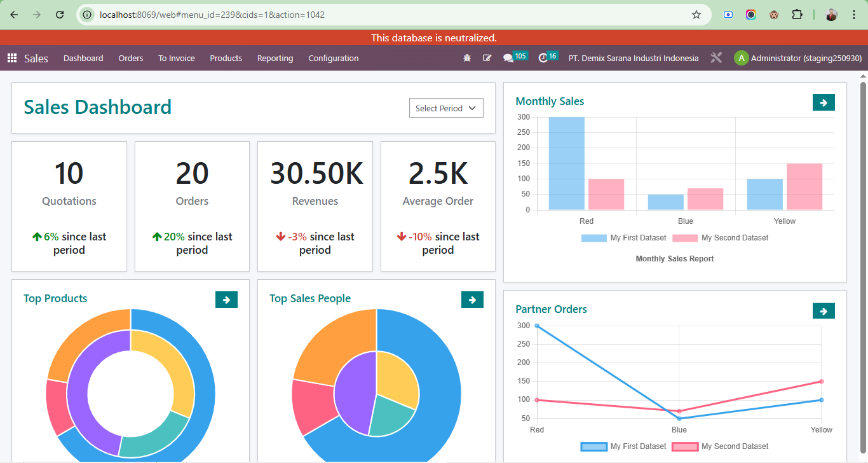This screenshot has width=868, height=463.
Task: Open the browser profile avatar
Action: click(831, 15)
